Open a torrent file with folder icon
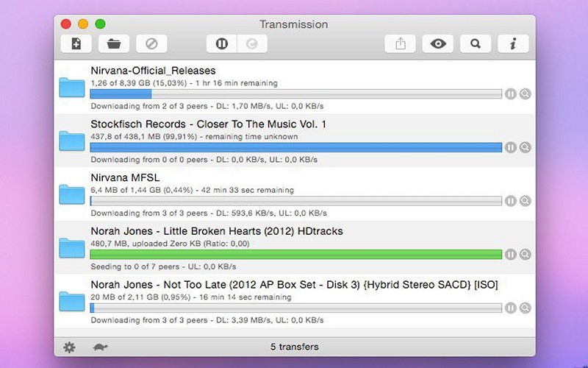The height and width of the screenshot is (368, 588). pyautogui.click(x=114, y=44)
